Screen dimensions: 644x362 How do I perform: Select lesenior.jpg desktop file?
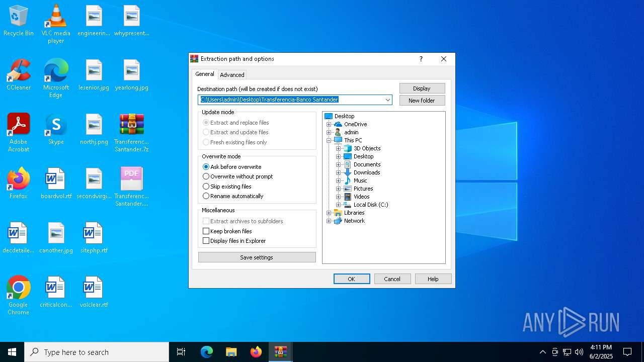pyautogui.click(x=94, y=75)
